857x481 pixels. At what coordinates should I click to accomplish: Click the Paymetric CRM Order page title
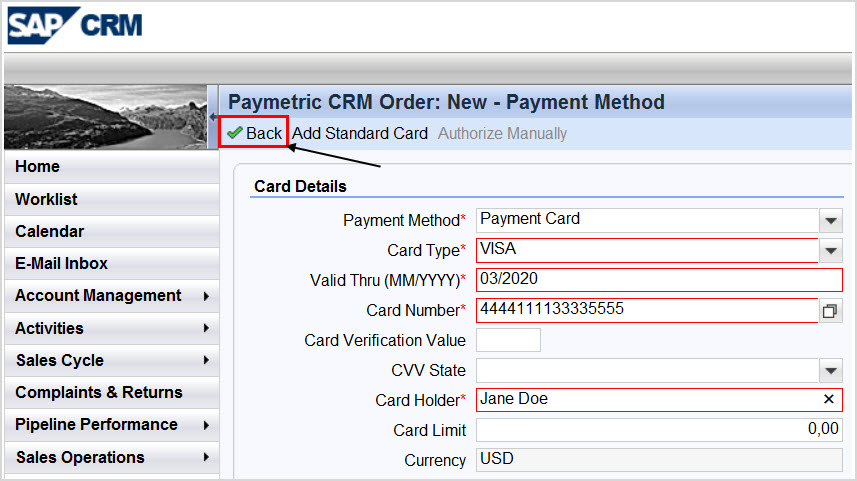coord(446,102)
